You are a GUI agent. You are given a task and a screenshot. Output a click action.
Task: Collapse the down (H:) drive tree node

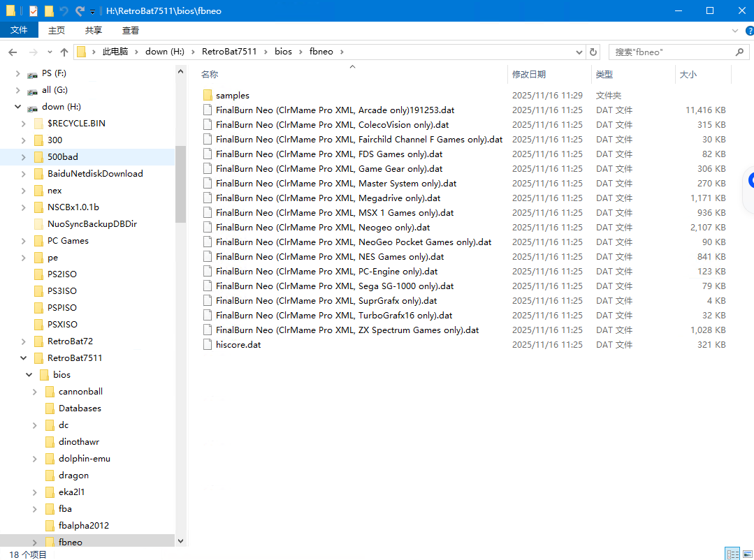click(x=17, y=107)
